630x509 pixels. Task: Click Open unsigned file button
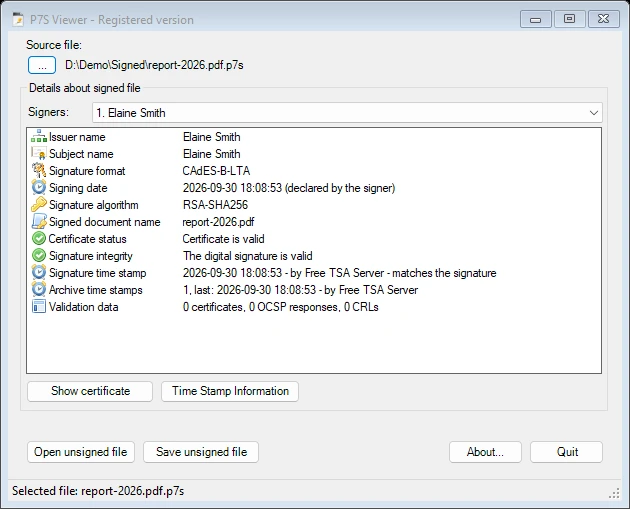[81, 452]
